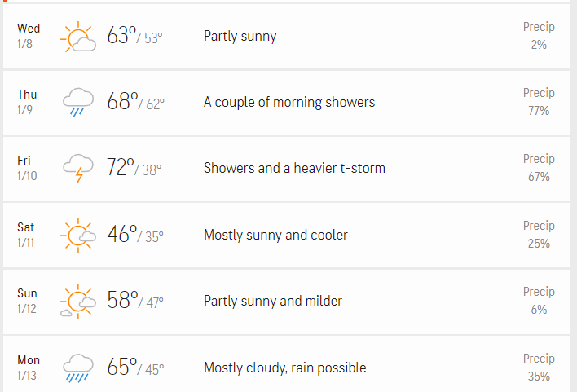Select the Fri 1/10 date label

(x=26, y=168)
